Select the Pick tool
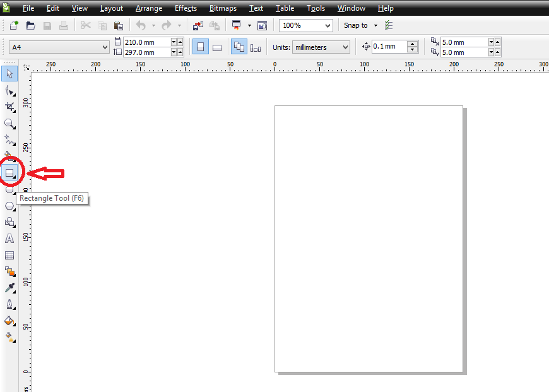Screen dimensions: 549x392 [9, 73]
